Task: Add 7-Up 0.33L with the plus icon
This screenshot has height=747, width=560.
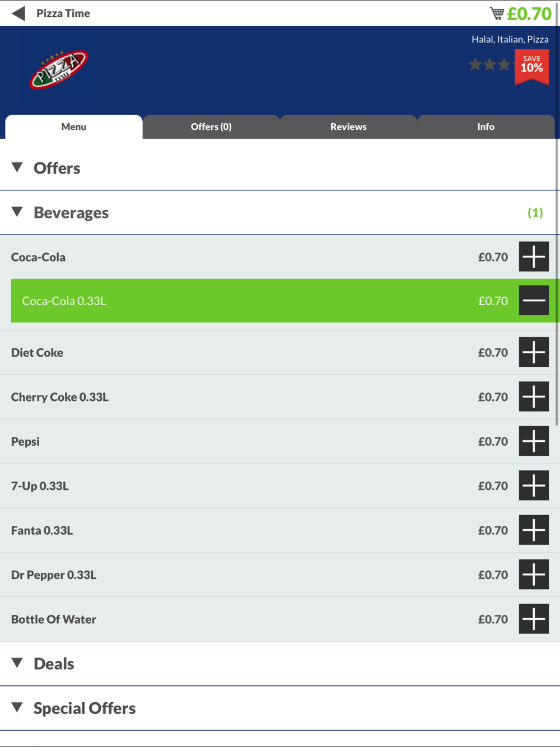Action: 534,485
